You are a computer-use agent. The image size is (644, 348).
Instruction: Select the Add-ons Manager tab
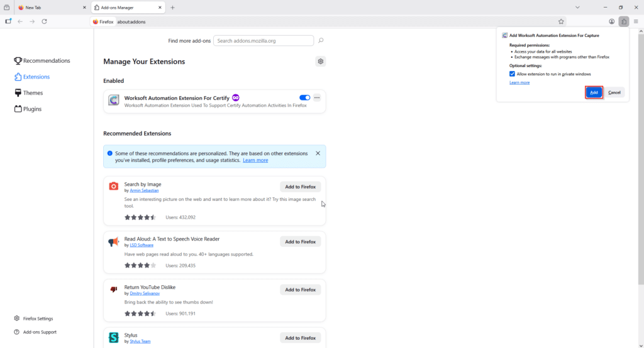point(127,8)
